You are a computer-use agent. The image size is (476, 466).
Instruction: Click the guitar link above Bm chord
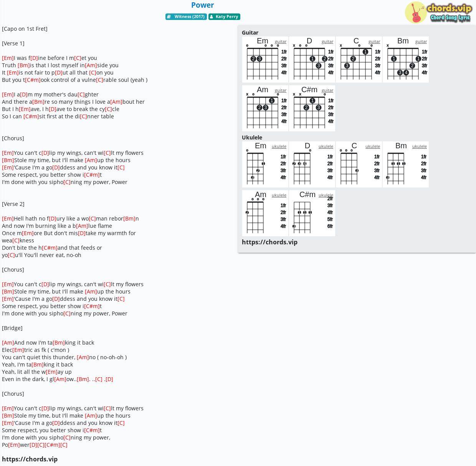[421, 41]
